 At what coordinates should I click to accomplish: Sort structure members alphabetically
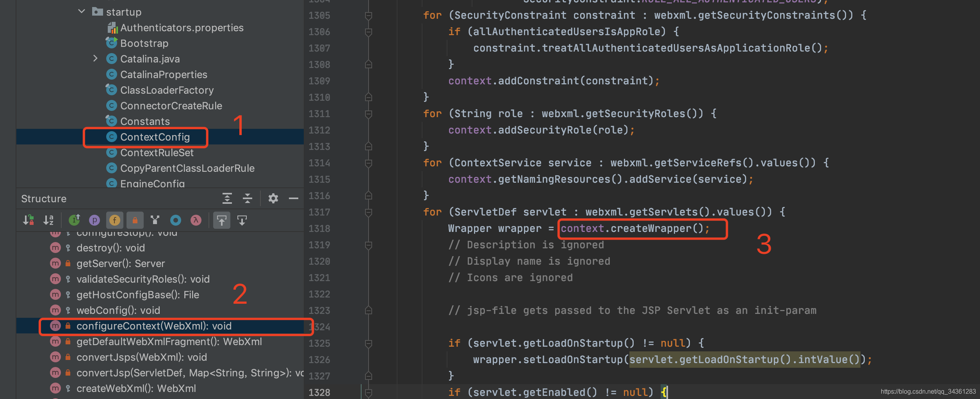coord(48,220)
